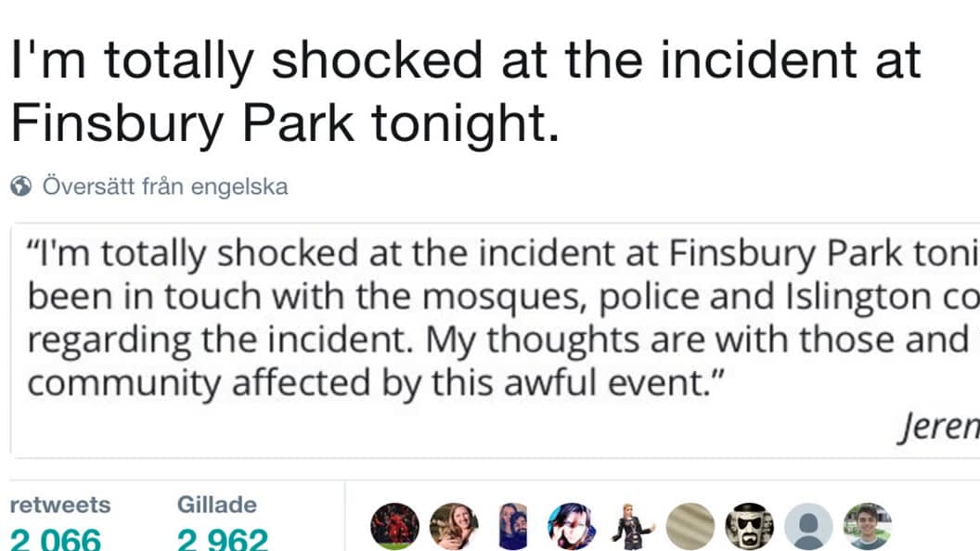Open the beige striped texture avatar
Screen dimensions: 980x551
coord(690,527)
